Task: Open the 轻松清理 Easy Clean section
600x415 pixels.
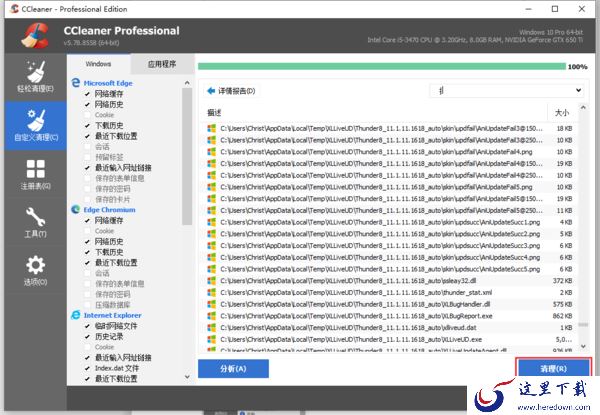Action: [x=36, y=77]
